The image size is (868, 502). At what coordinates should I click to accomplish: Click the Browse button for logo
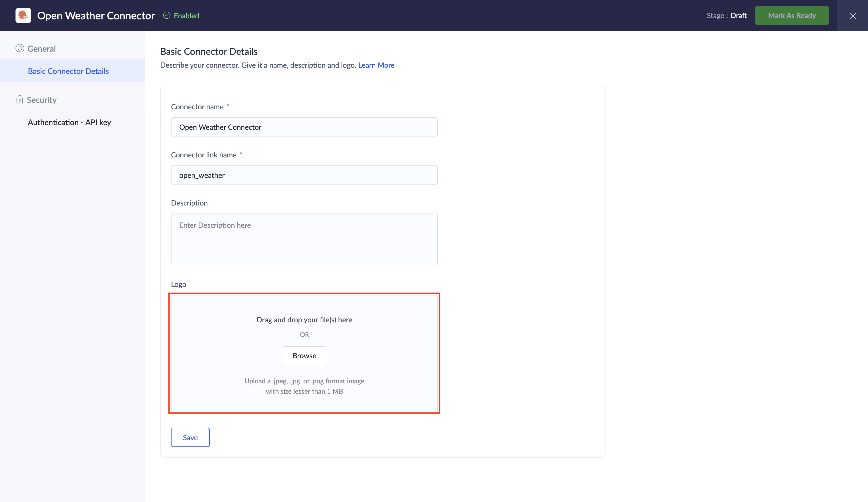pos(304,355)
